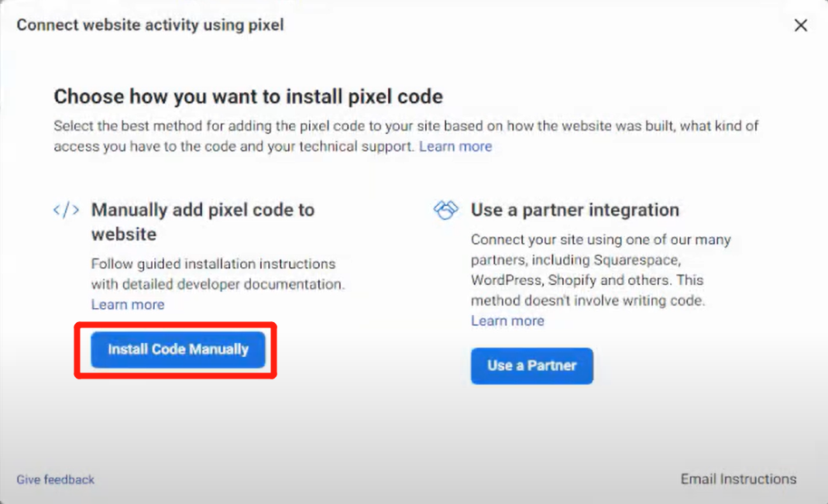
Task: Click the Install Code Manually button
Action: coord(178,349)
